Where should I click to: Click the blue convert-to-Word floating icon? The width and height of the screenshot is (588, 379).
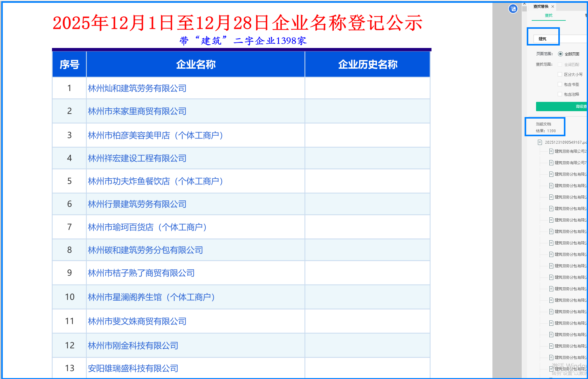click(513, 9)
